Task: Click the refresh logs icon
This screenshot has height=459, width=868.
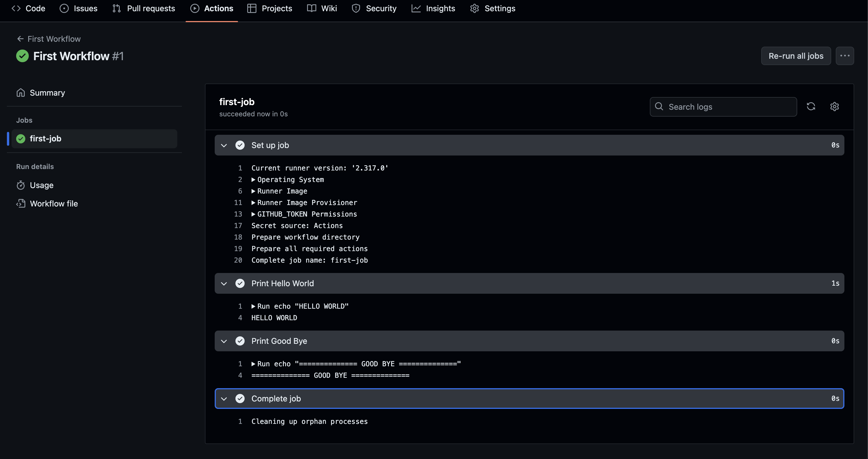Action: (x=811, y=107)
